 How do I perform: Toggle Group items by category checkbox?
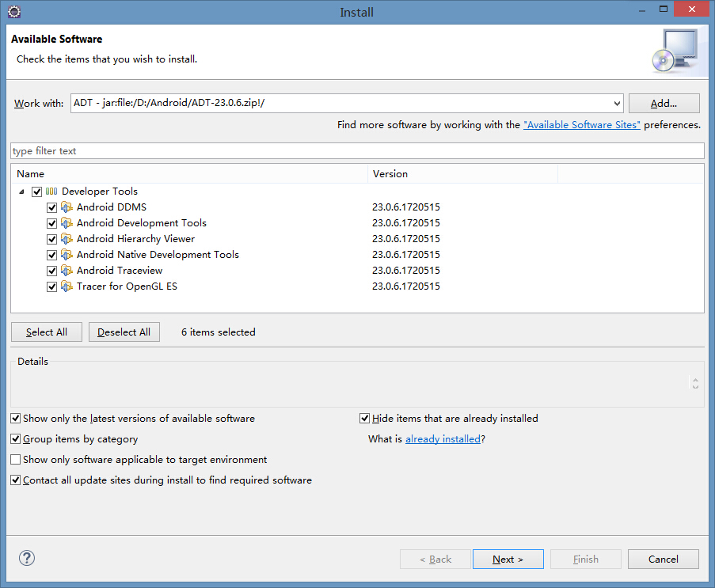point(16,439)
